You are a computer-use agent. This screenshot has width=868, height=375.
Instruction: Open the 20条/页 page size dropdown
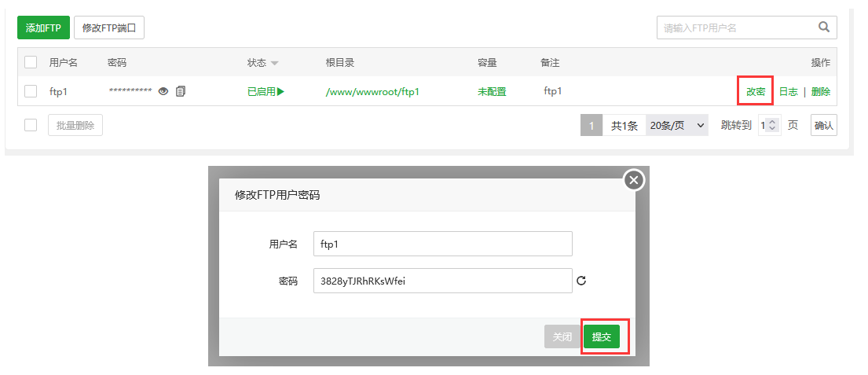[x=676, y=125]
